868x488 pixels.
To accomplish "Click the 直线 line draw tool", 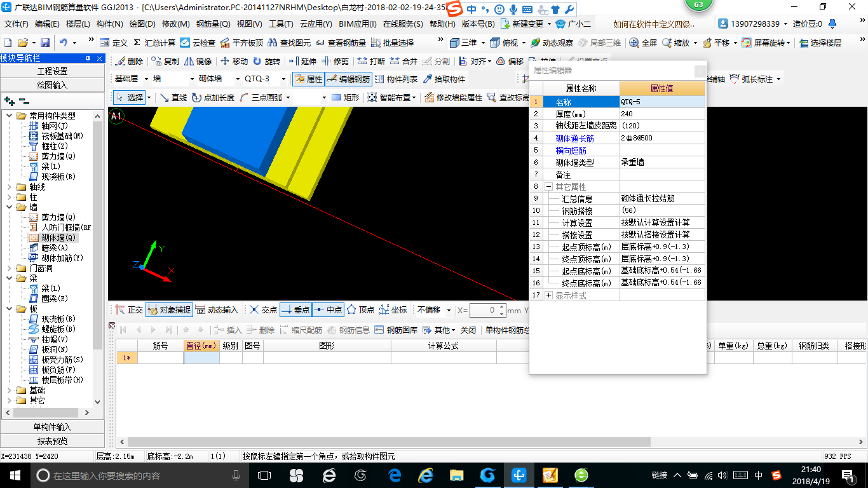I will click(173, 97).
